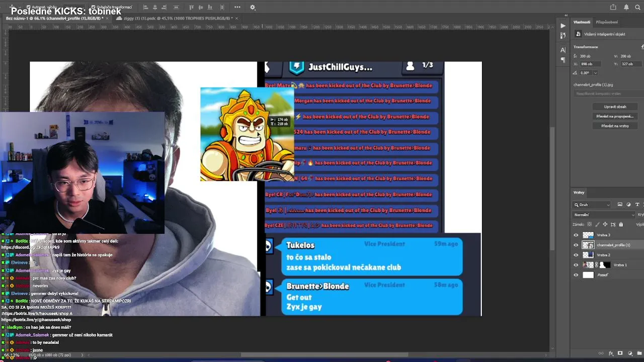Close the ziggy psdc document tab

pos(236,18)
